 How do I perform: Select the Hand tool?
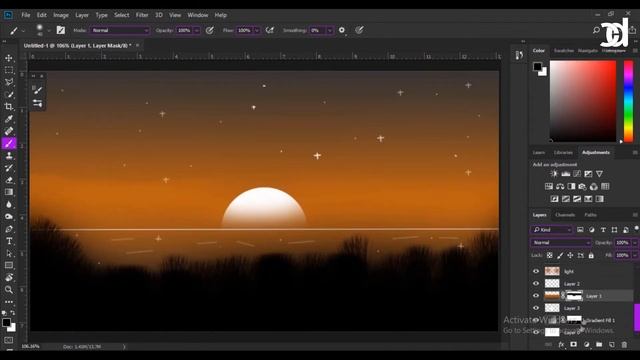[x=9, y=278]
